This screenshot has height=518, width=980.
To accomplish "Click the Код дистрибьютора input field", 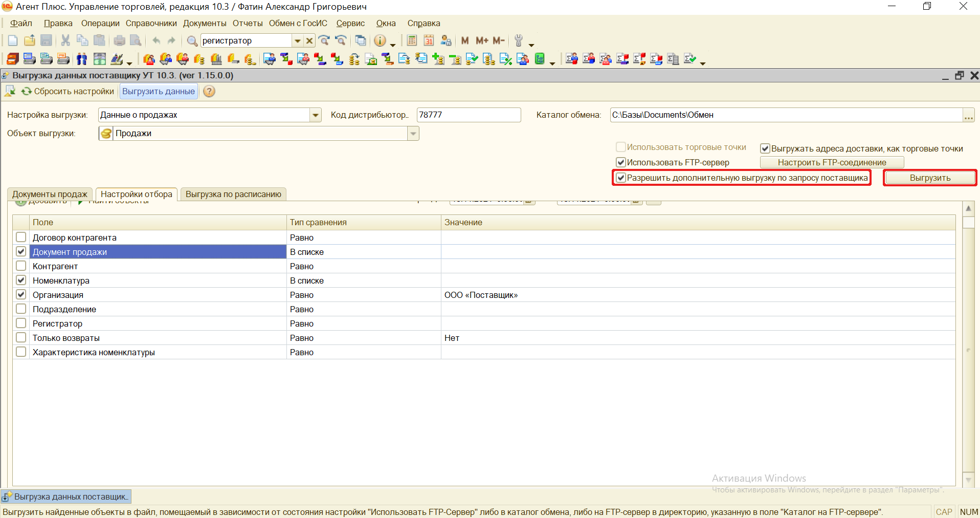I will [x=468, y=115].
